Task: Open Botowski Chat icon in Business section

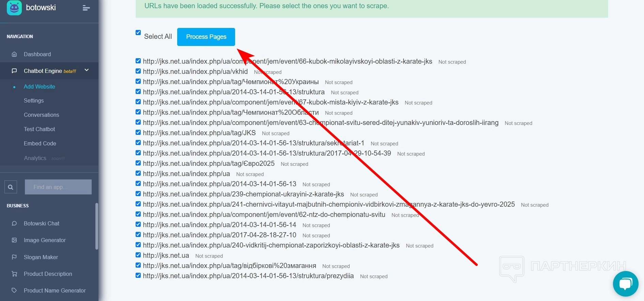Action: (x=14, y=223)
